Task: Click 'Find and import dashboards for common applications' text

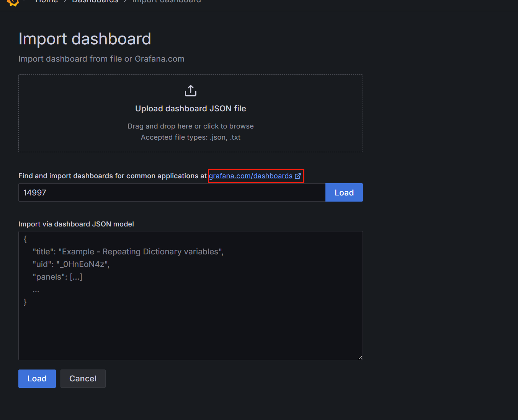Action: point(109,176)
